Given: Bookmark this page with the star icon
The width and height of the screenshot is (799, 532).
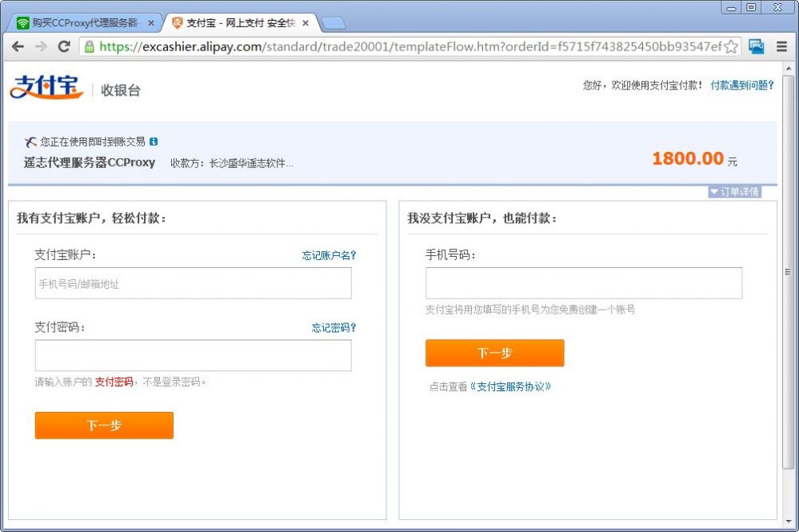Looking at the screenshot, I should tap(731, 47).
